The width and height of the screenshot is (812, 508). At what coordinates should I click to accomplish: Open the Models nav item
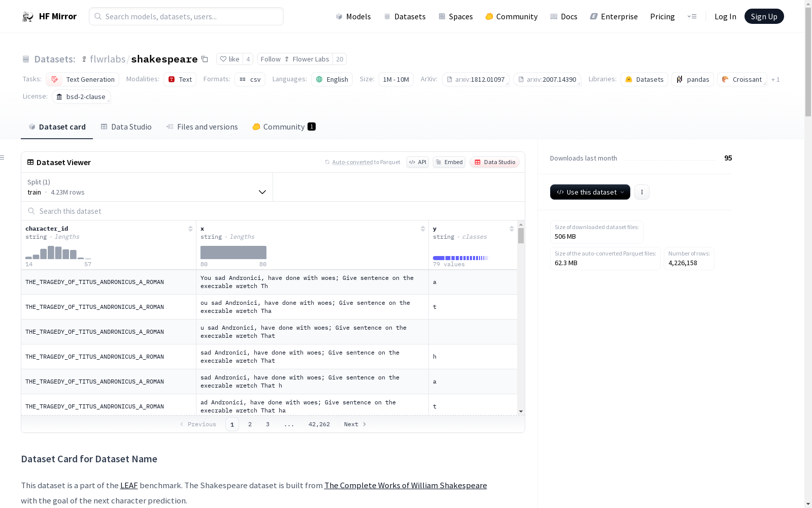(353, 16)
